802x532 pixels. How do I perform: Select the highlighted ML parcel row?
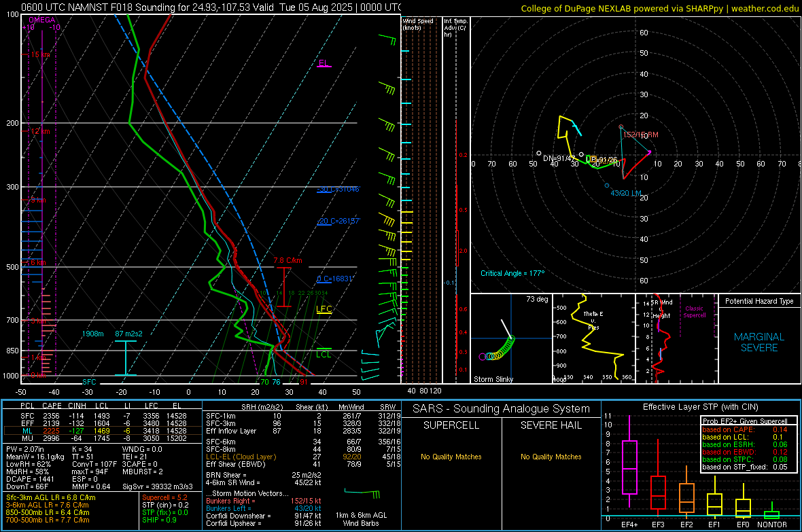tap(103, 431)
